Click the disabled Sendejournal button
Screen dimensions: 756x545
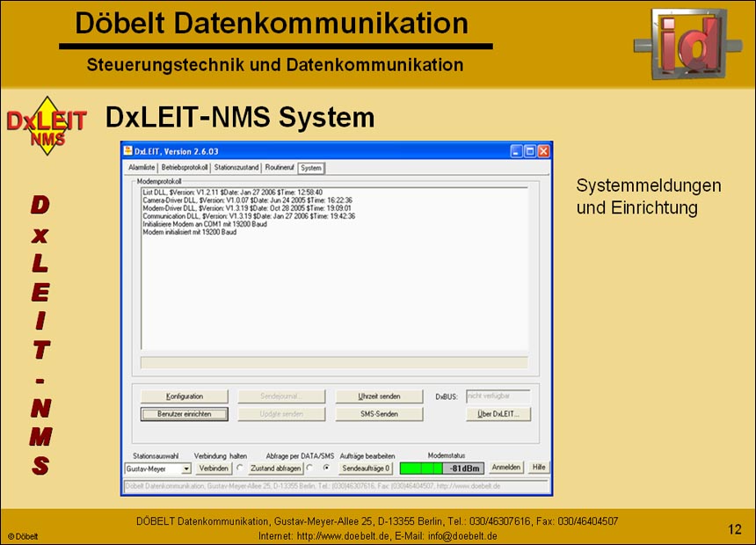coord(281,396)
